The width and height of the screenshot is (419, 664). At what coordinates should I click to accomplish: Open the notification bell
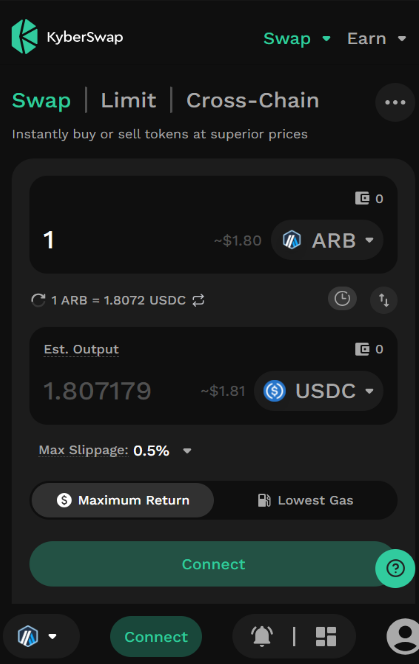tap(262, 636)
